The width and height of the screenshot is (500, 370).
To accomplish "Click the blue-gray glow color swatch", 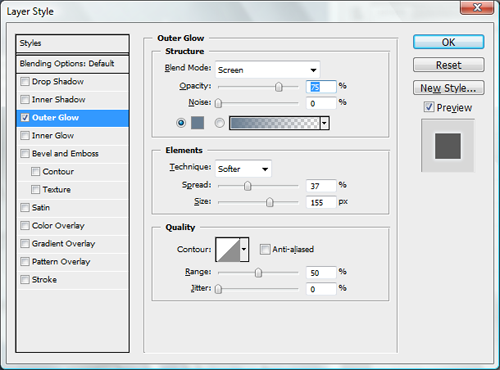I will [197, 123].
